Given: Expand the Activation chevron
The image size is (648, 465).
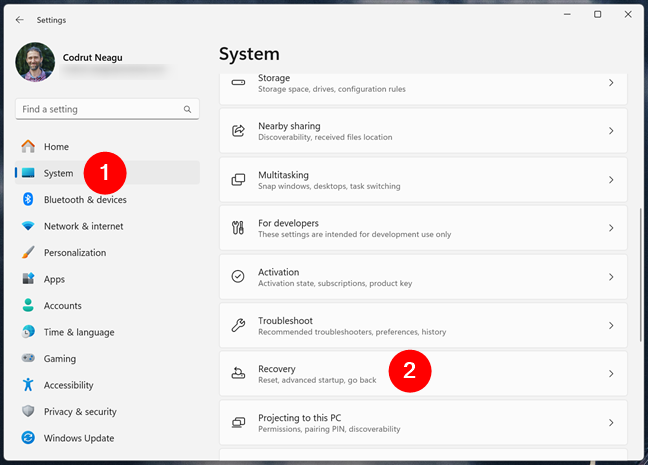Looking at the screenshot, I should click(x=611, y=277).
